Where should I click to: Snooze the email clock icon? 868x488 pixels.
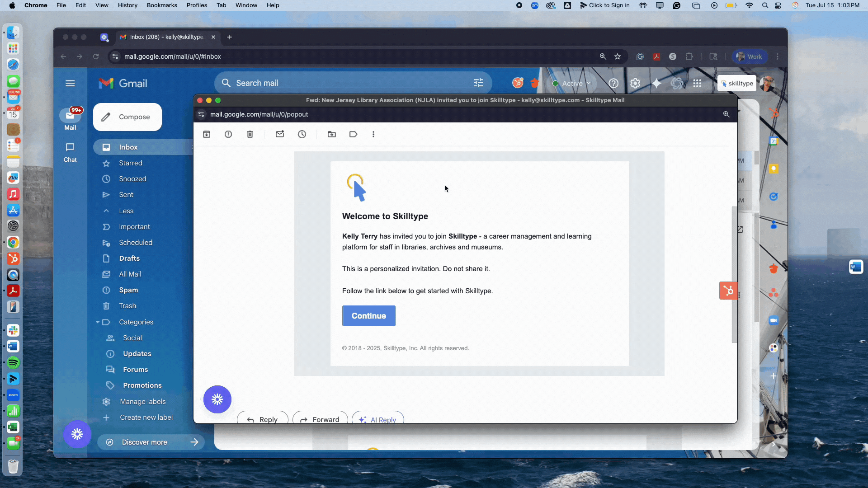[302, 134]
